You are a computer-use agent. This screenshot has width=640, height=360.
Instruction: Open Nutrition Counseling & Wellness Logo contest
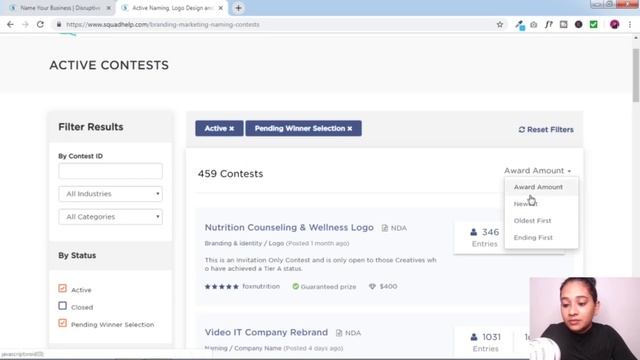point(289,227)
